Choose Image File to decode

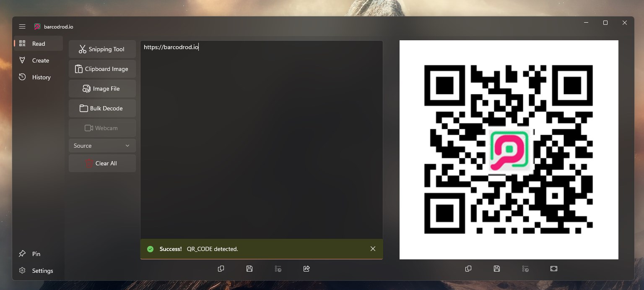(x=102, y=89)
